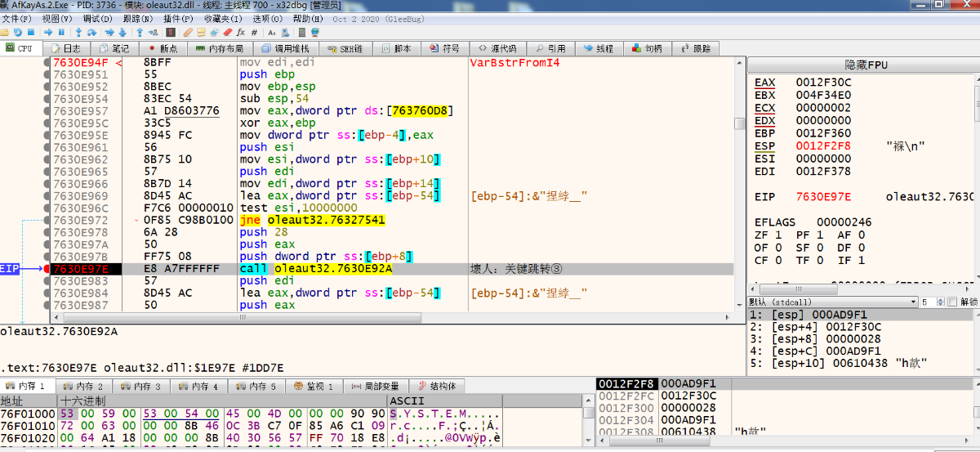Select the 局部变量 tab
Viewport: 980px width, 452px height.
(x=376, y=386)
